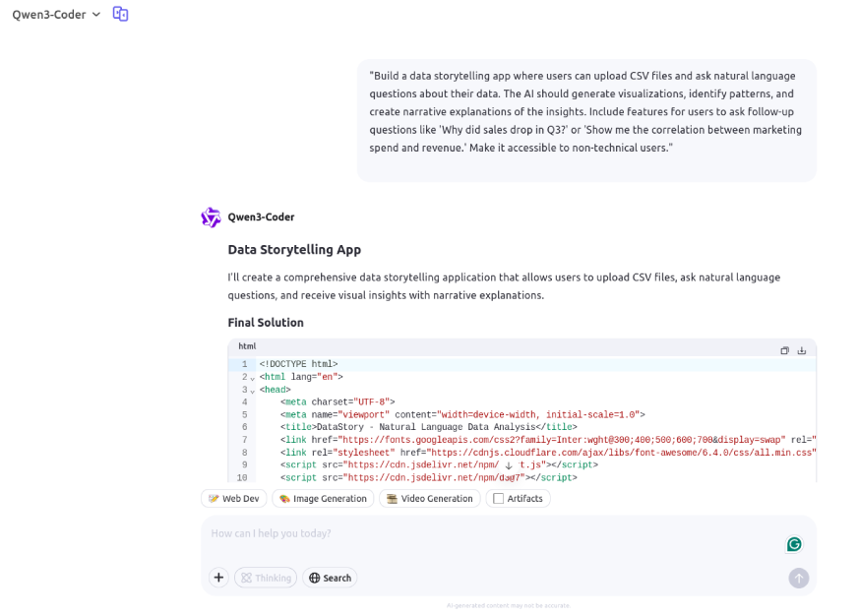
Task: Click the user prompt message bubble
Action: click(x=586, y=120)
